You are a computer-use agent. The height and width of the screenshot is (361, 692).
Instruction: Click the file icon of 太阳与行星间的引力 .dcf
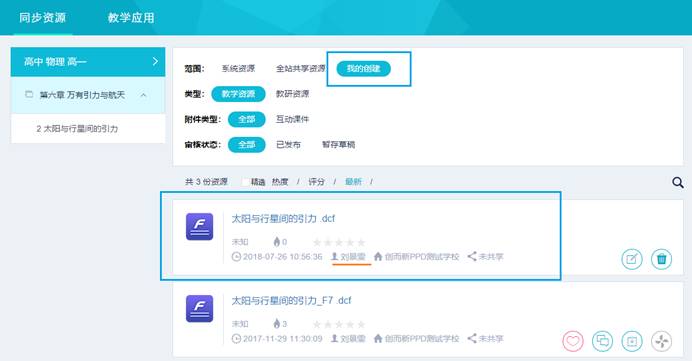point(199,226)
